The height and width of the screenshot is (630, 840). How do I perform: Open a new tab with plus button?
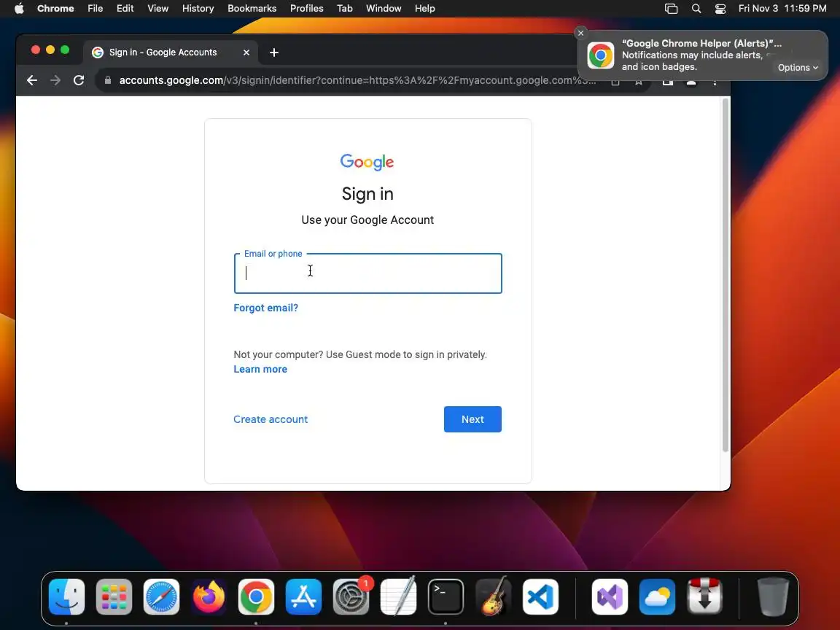point(273,52)
